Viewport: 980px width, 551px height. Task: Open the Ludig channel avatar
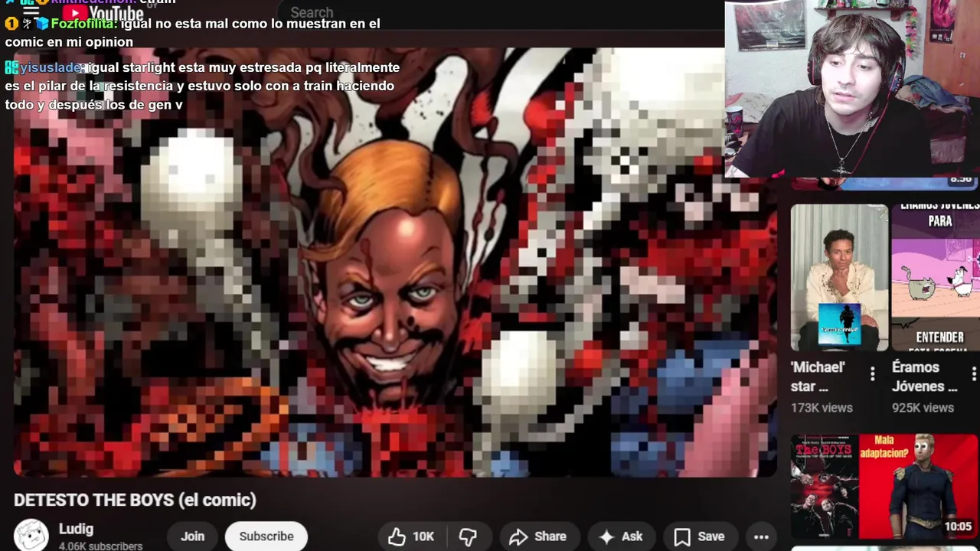point(31,535)
